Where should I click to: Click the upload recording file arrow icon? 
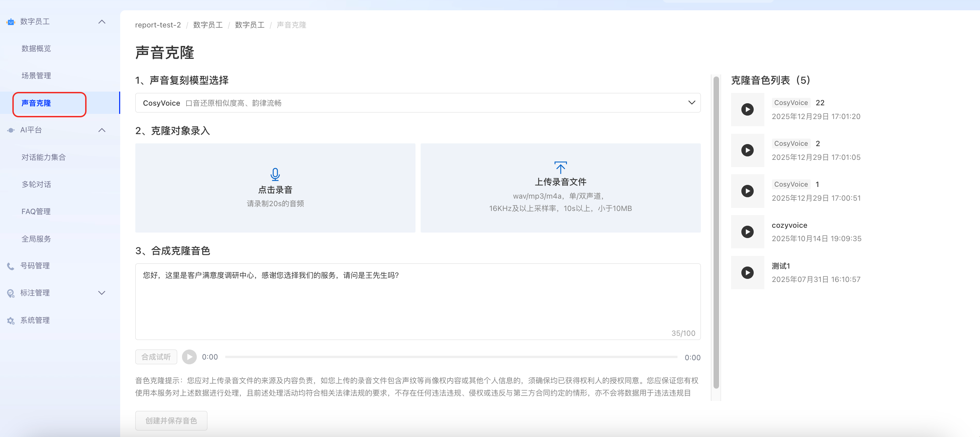[560, 168]
